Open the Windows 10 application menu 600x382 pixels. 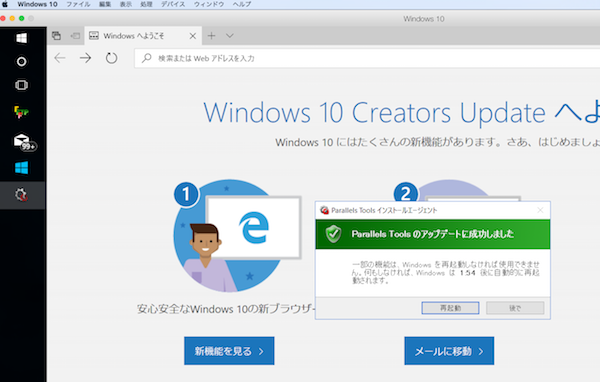pos(37,4)
